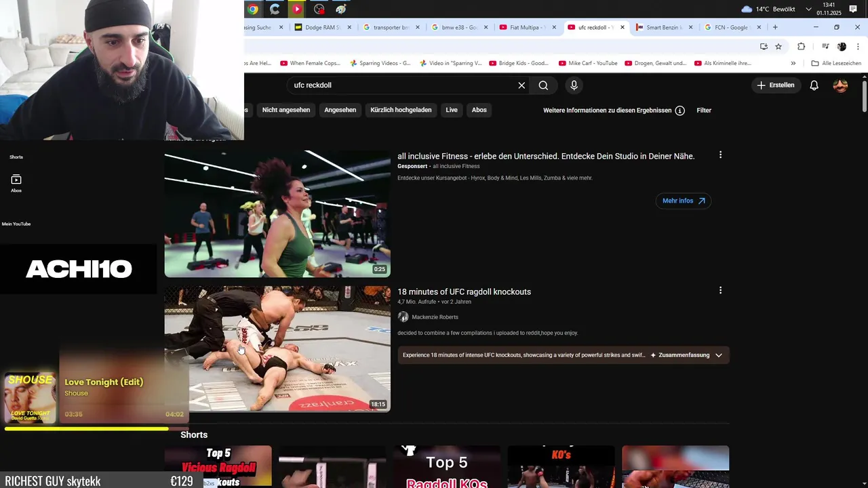Clear the YouTube search text
Image resolution: width=868 pixels, height=488 pixels.
(x=521, y=85)
